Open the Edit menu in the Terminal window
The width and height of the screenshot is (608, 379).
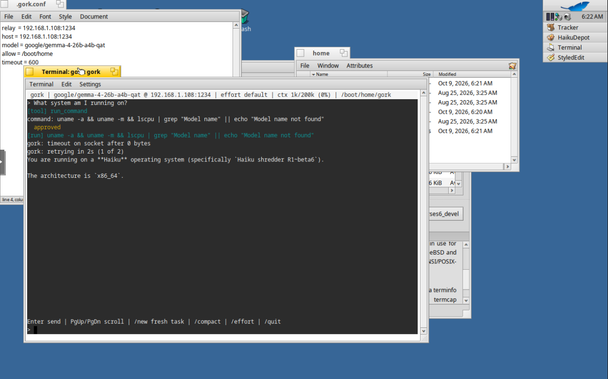coord(66,84)
